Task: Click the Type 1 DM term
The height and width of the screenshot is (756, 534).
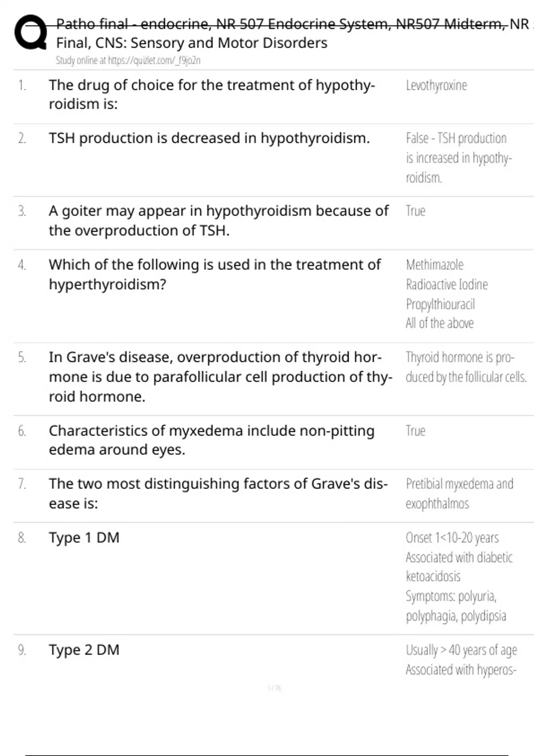Action: click(x=84, y=537)
